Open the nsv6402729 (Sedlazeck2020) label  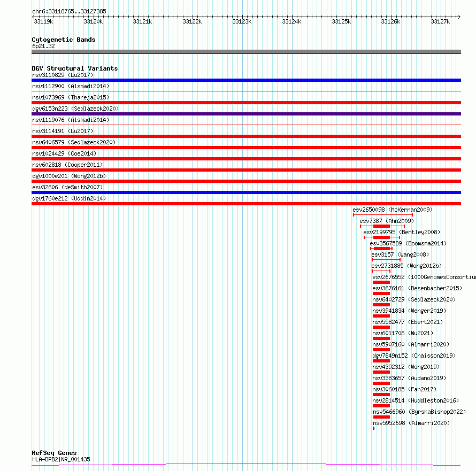coord(414,299)
